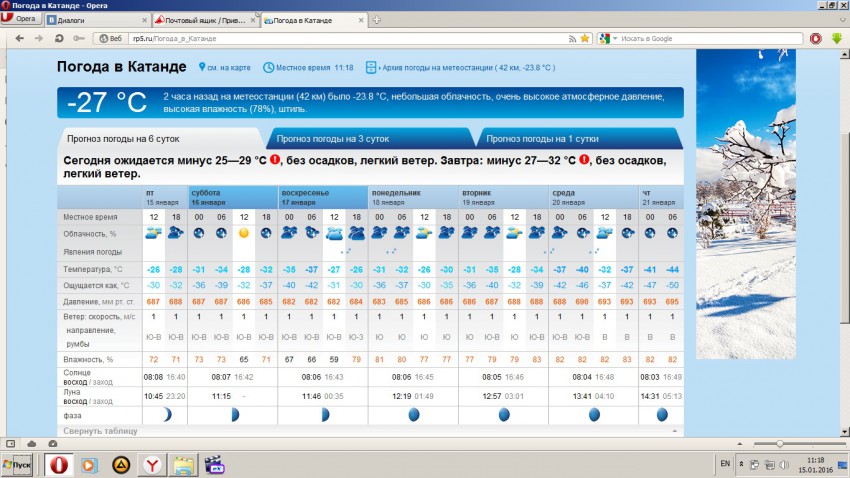The width and height of the screenshot is (850, 478).
Task: Open Yandex browser from the taskbar
Action: pyautogui.click(x=151, y=465)
